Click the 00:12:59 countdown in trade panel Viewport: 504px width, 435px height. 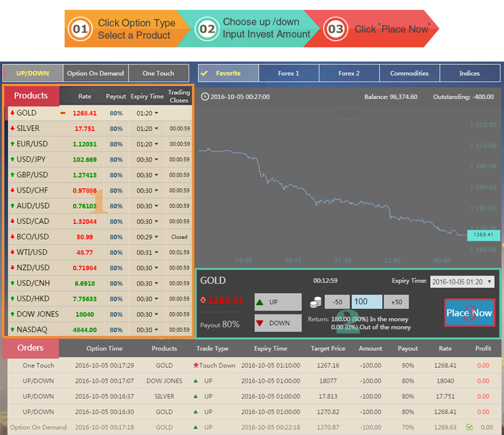(x=326, y=281)
